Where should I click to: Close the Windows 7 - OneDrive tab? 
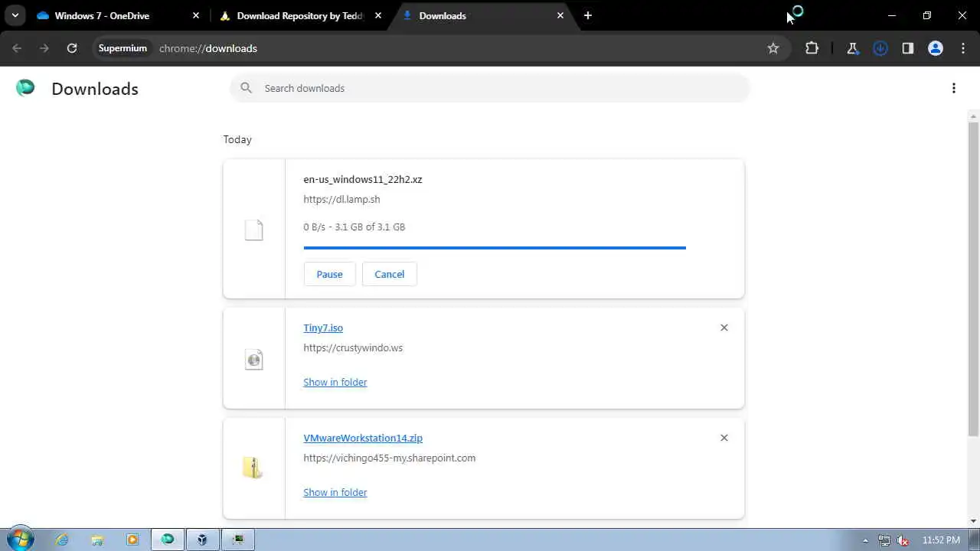(196, 15)
